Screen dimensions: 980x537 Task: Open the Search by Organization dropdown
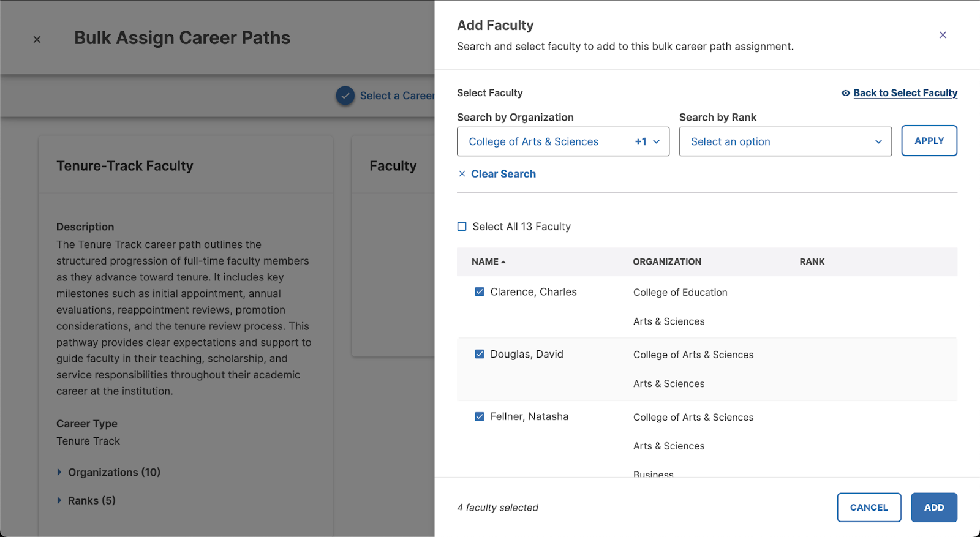coord(563,141)
